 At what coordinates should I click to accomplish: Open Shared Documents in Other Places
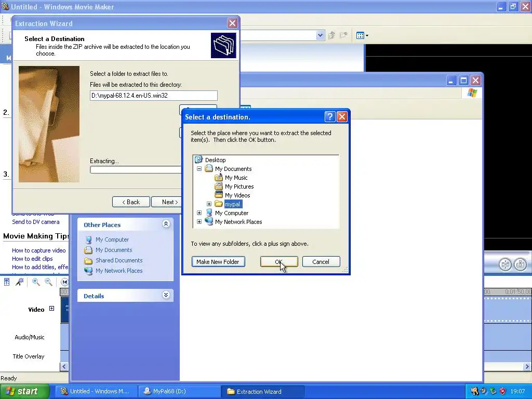(119, 260)
